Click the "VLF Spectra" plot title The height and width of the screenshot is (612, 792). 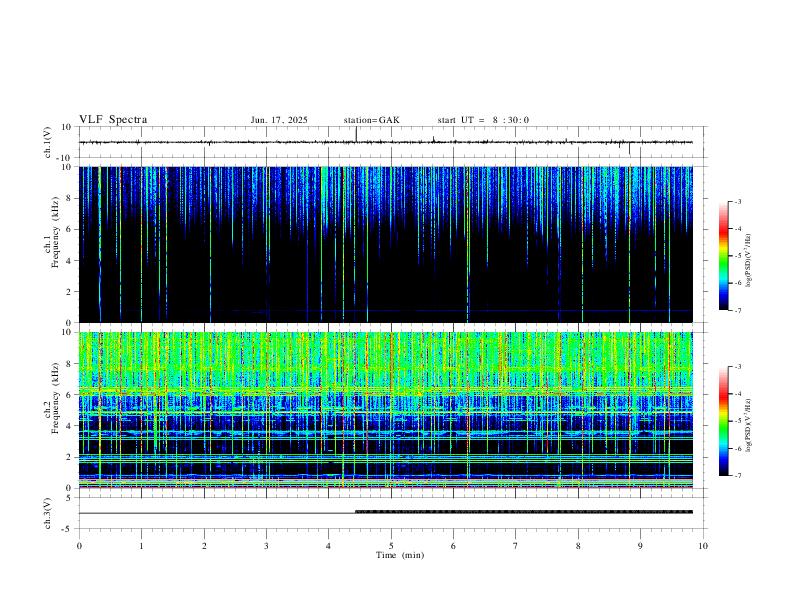113,120
